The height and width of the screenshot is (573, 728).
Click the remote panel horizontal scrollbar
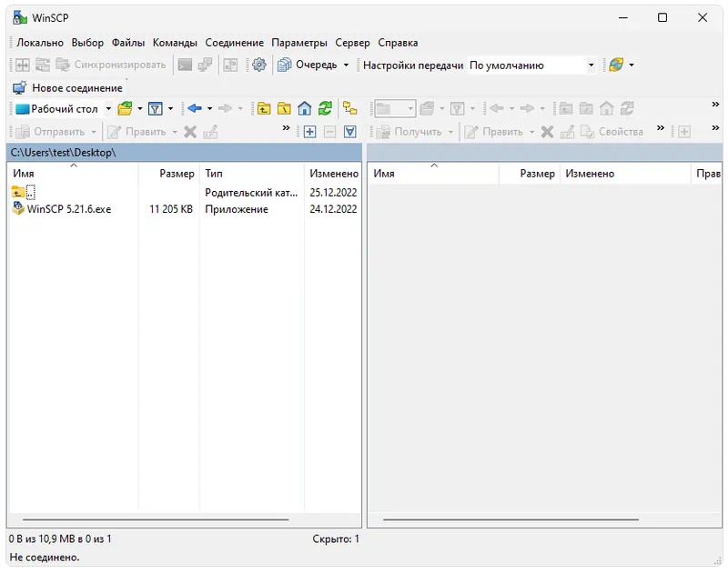coord(511,519)
